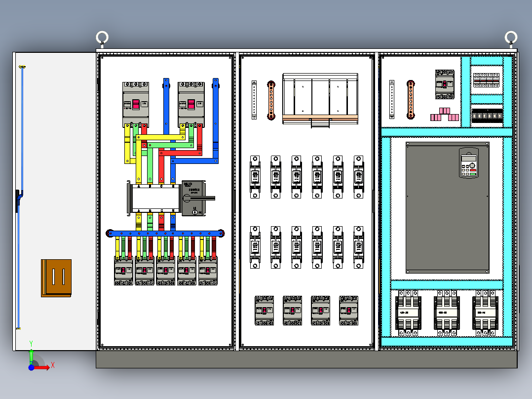
Task: Pick the pink terminal blocks in the right panel
Action: click(x=445, y=115)
